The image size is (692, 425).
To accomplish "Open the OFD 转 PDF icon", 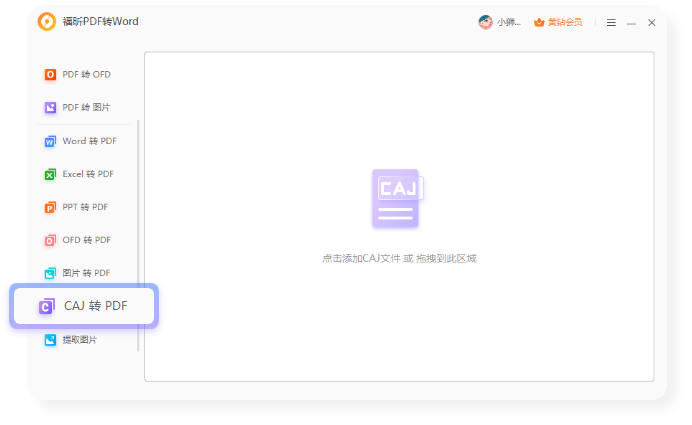I will 50,240.
